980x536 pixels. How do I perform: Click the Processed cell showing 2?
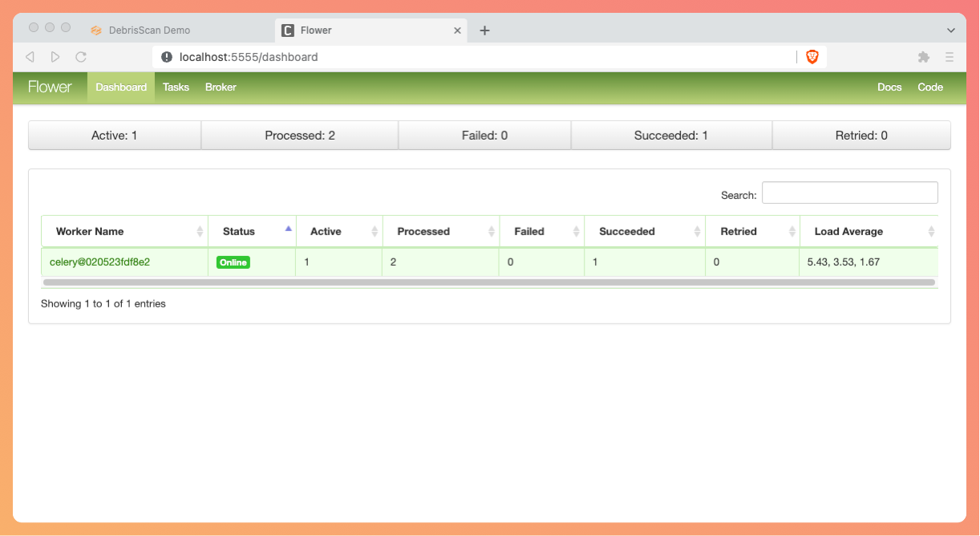tap(441, 262)
